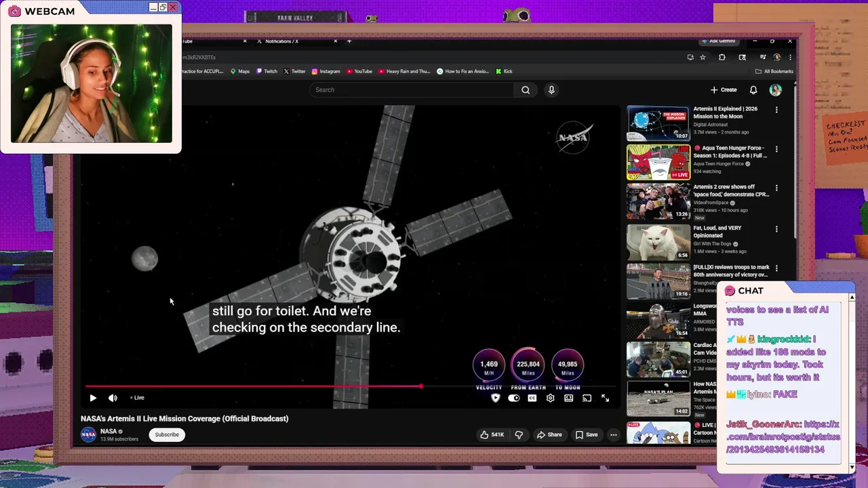Image resolution: width=868 pixels, height=488 pixels.
Task: Open the NASA channel avatar
Action: pos(89,434)
